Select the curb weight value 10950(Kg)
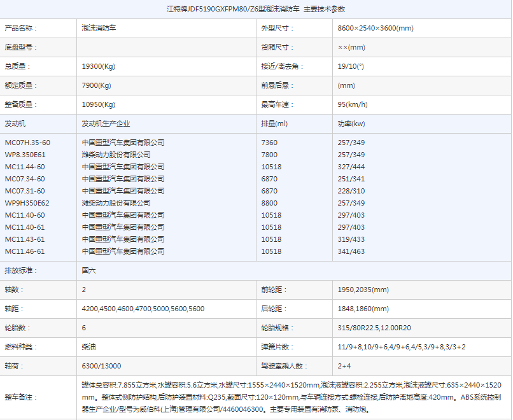513x420 pixels. coord(98,104)
